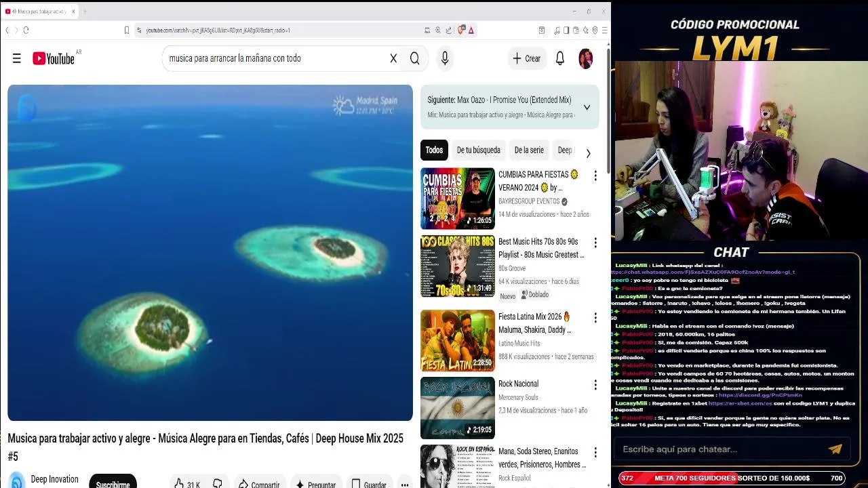Open Cumbias Para Fiestas video thumbnail
The height and width of the screenshot is (488, 868).
[x=458, y=199]
